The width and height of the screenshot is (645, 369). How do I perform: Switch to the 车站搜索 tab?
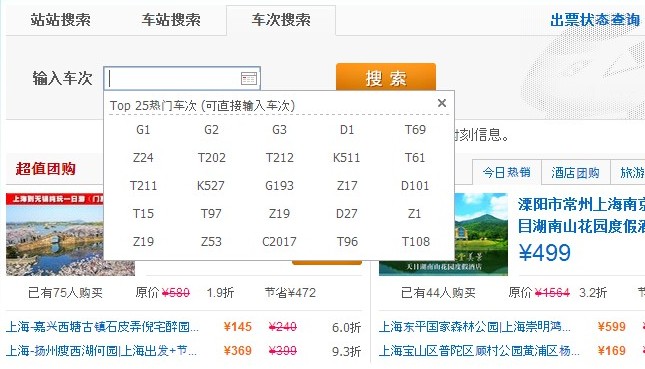[x=171, y=20]
